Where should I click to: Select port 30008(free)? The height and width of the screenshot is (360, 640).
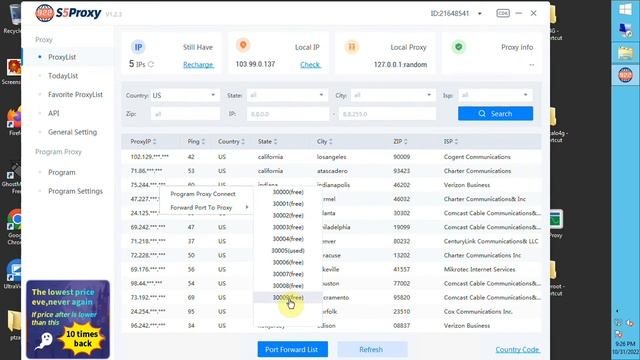point(288,286)
